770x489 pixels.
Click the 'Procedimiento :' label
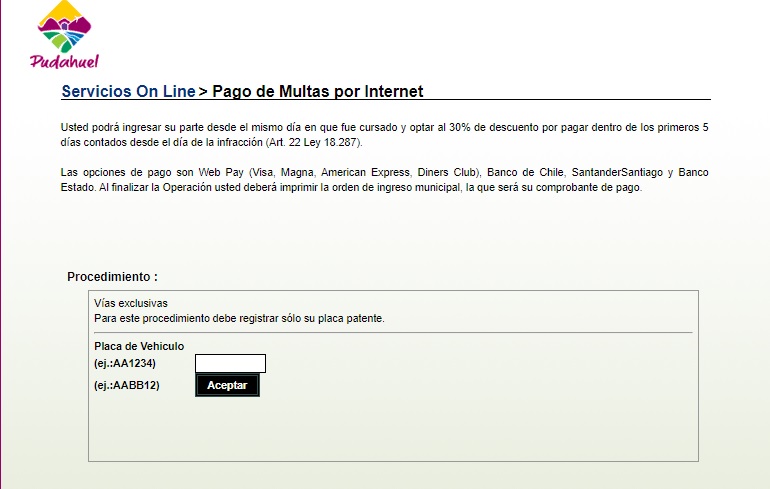pos(112,277)
